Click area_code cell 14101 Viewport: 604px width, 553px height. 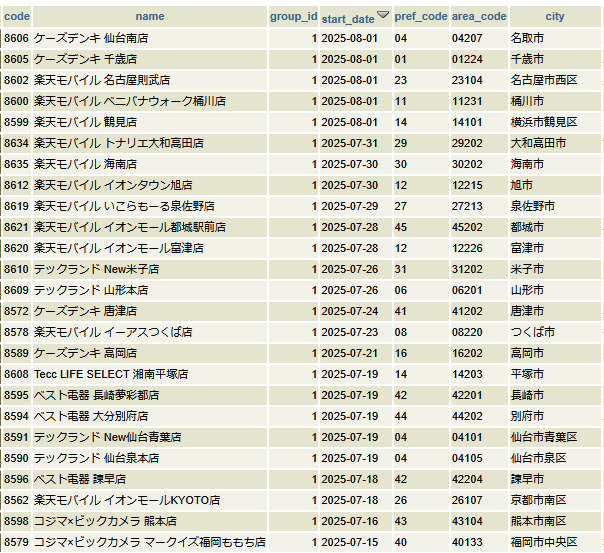[x=479, y=122]
